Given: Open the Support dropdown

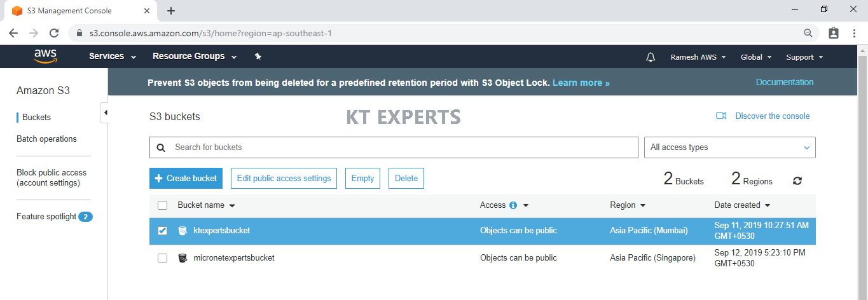Looking at the screenshot, I should click(804, 57).
